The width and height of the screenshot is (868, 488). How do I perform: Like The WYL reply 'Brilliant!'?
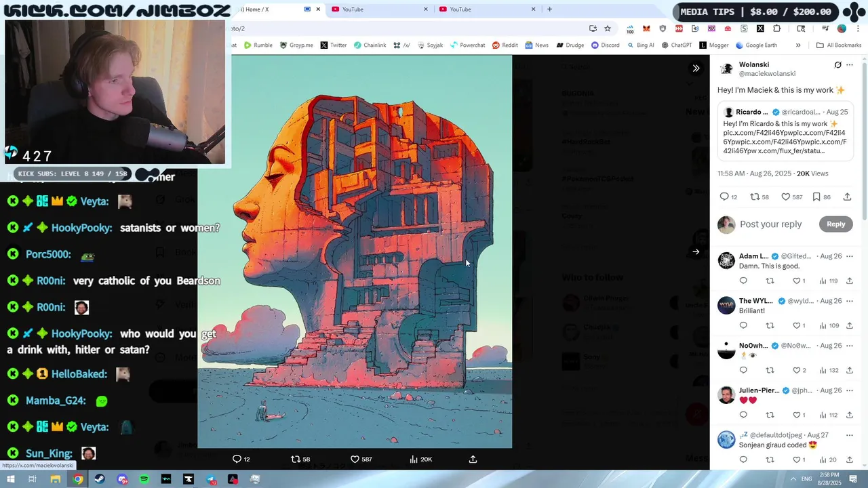pyautogui.click(x=799, y=325)
